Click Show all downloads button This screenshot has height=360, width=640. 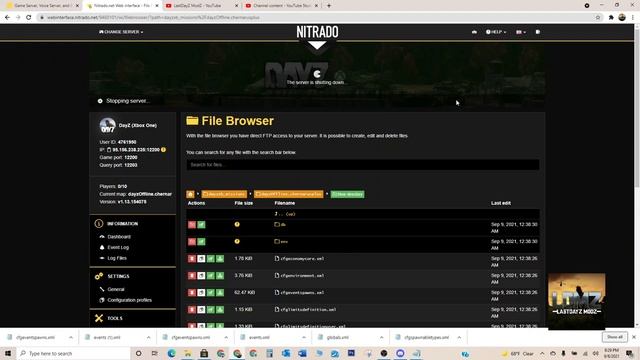615,337
